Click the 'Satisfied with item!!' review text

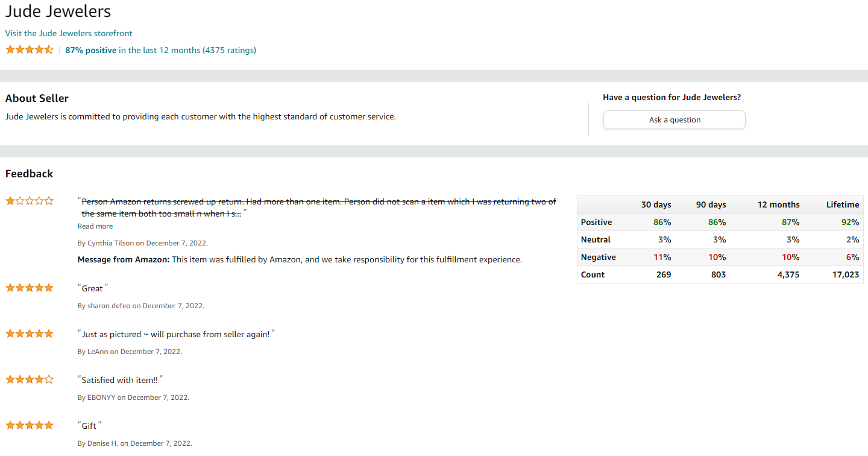pos(119,380)
